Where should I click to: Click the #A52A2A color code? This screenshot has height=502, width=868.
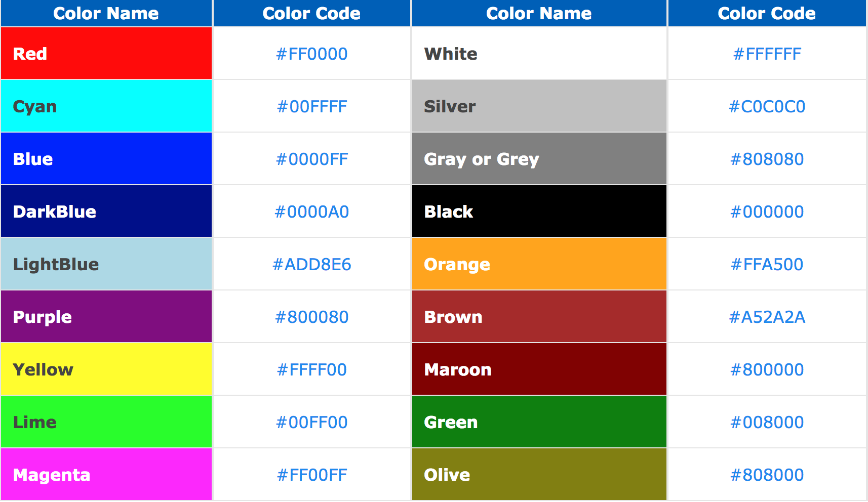click(x=767, y=317)
